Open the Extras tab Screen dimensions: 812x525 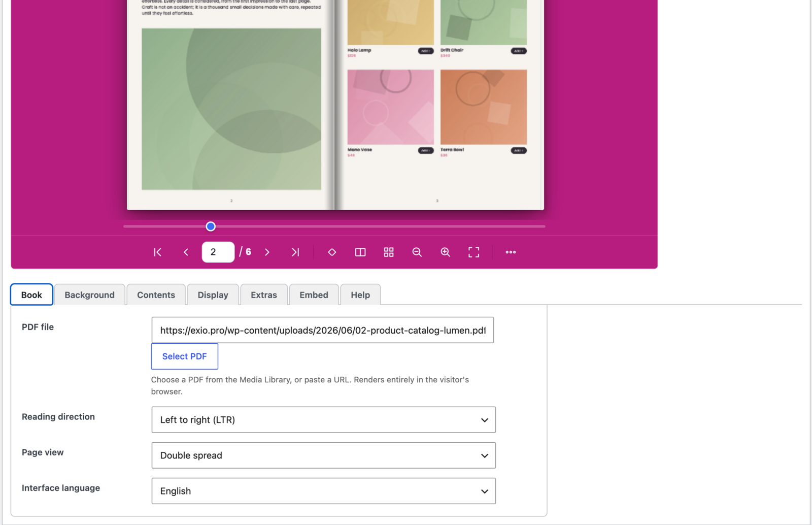coord(264,294)
